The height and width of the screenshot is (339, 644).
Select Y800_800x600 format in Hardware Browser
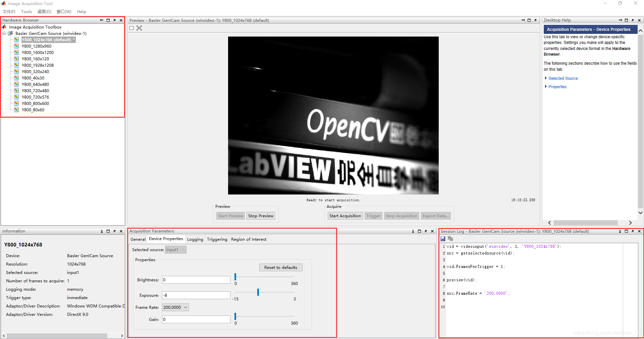coord(35,103)
